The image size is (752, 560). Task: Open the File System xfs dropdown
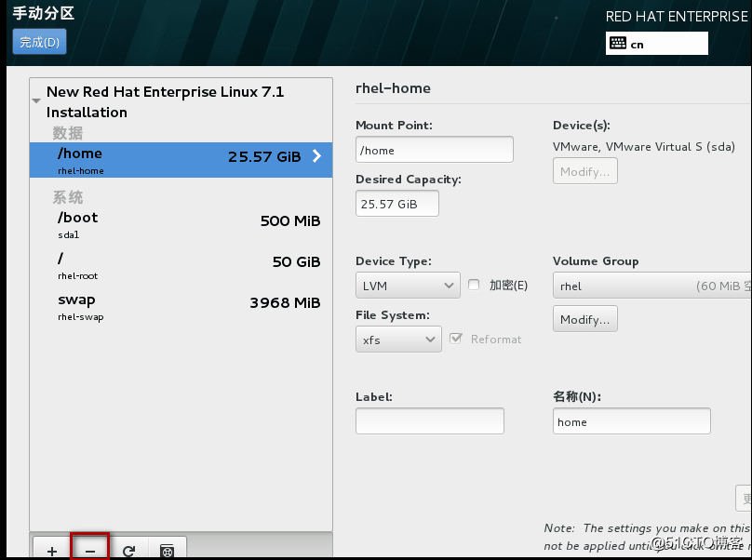pos(398,339)
